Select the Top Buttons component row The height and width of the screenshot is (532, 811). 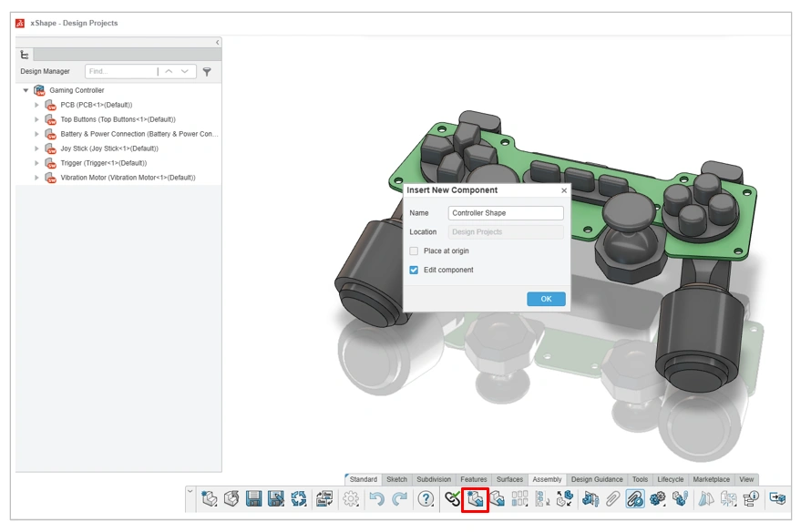point(110,119)
